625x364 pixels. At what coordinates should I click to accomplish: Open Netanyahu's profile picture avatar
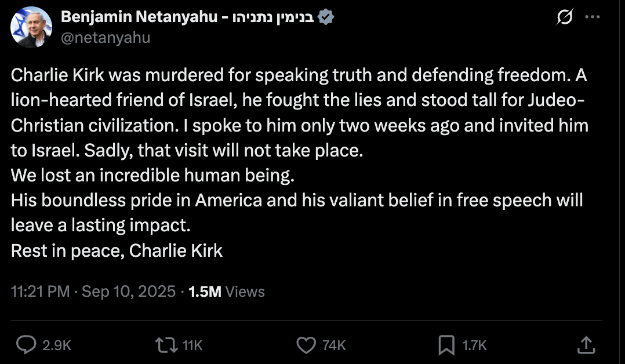coord(32,27)
